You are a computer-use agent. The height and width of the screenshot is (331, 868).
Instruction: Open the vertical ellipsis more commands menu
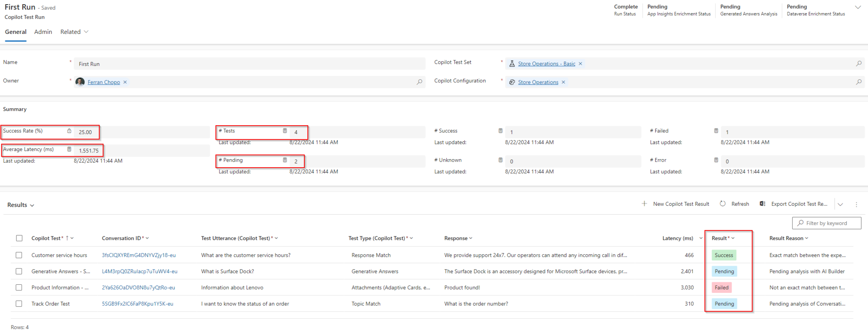tap(856, 205)
